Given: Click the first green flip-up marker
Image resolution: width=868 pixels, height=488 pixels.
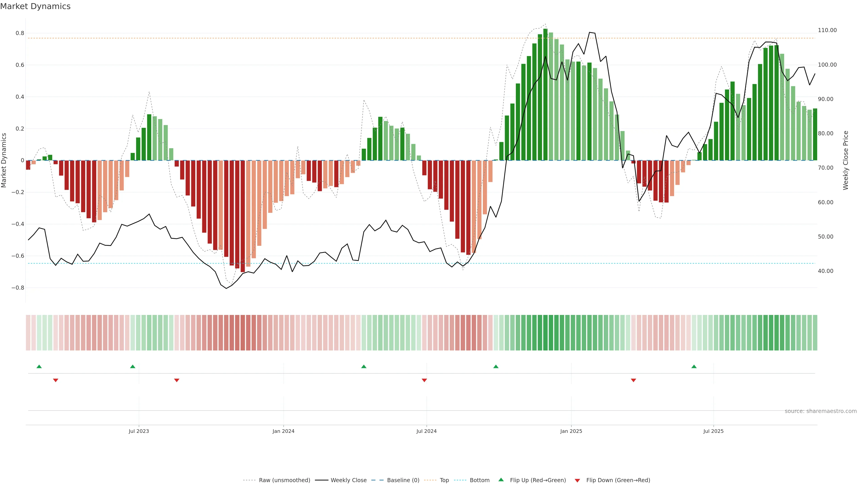Looking at the screenshot, I should point(39,366).
